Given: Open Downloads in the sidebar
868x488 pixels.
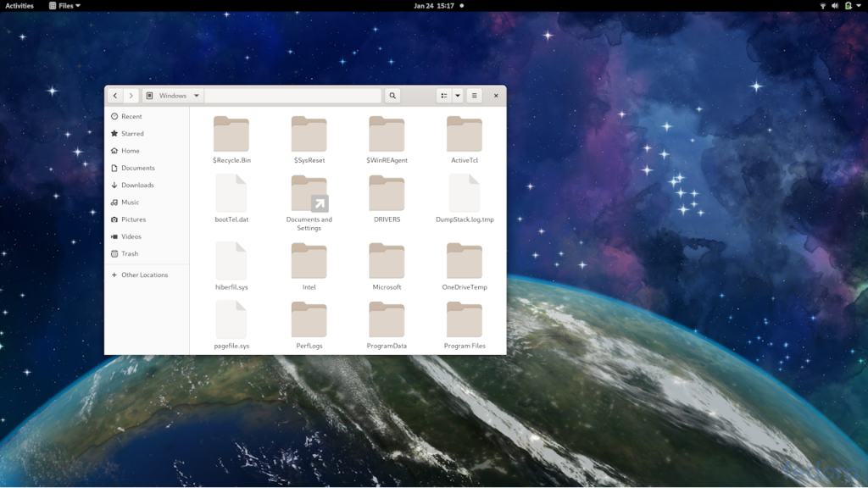Looking at the screenshot, I should coord(147,185).
